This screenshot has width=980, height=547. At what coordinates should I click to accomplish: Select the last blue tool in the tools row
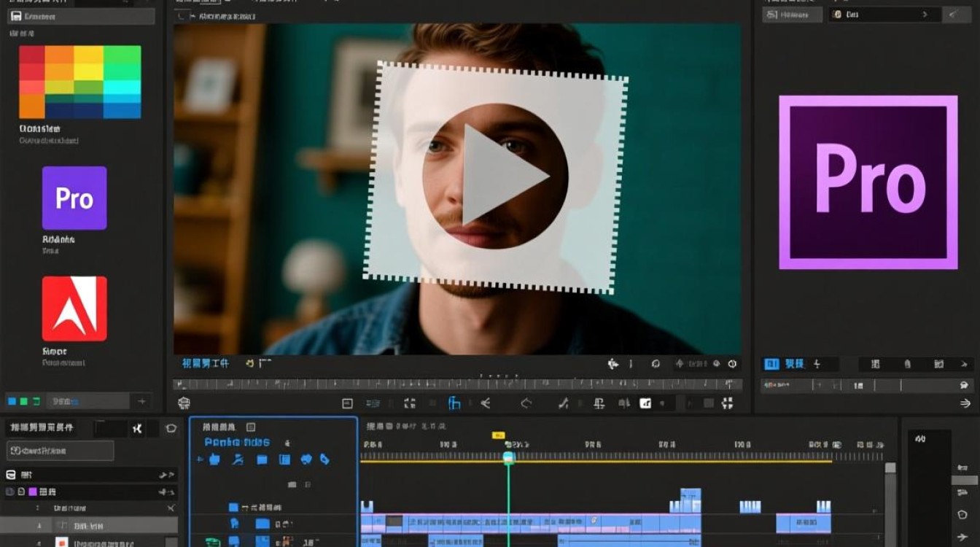[x=324, y=459]
